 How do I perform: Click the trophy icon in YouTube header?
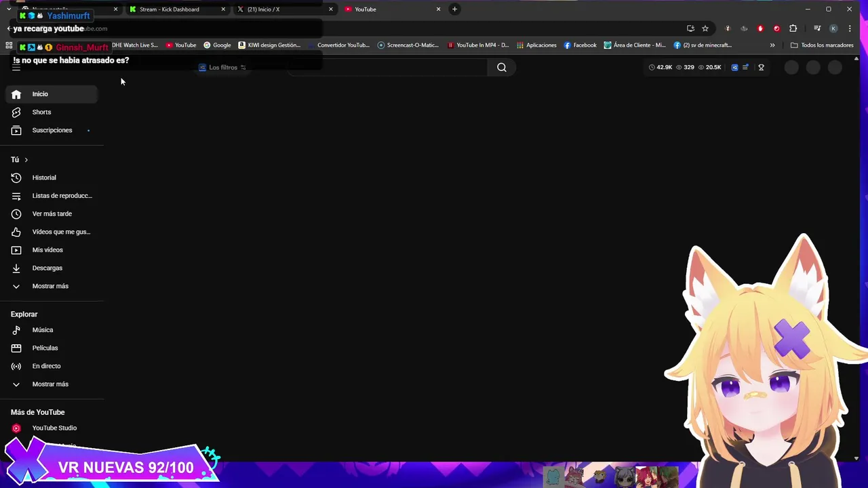pos(761,67)
